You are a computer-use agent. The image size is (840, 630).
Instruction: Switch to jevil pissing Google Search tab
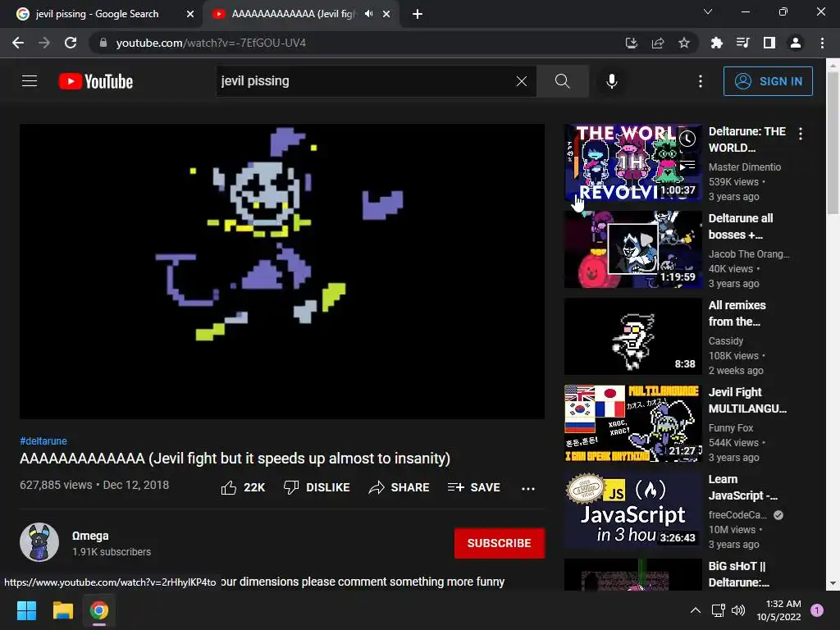[x=97, y=14]
